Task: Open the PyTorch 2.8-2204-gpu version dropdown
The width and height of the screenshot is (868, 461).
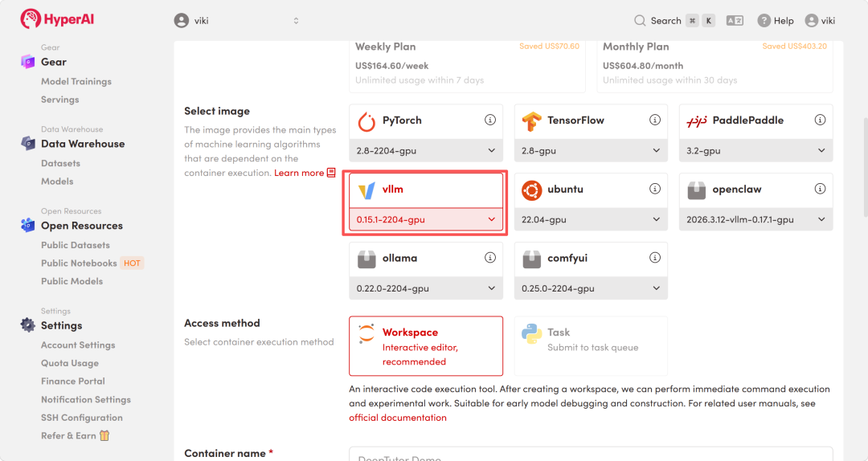Action: [x=426, y=150]
